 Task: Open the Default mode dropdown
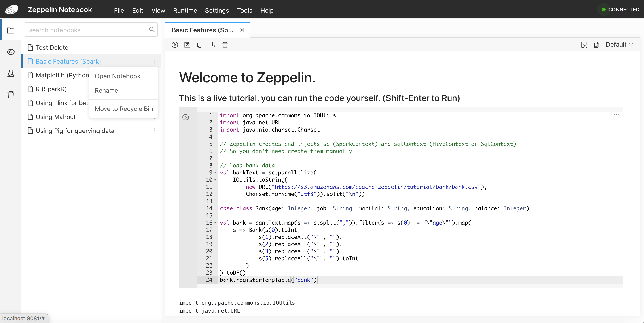pos(619,45)
